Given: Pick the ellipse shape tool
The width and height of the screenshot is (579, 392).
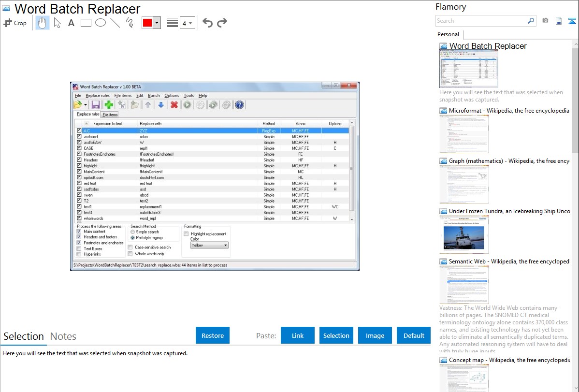Looking at the screenshot, I should (100, 23).
